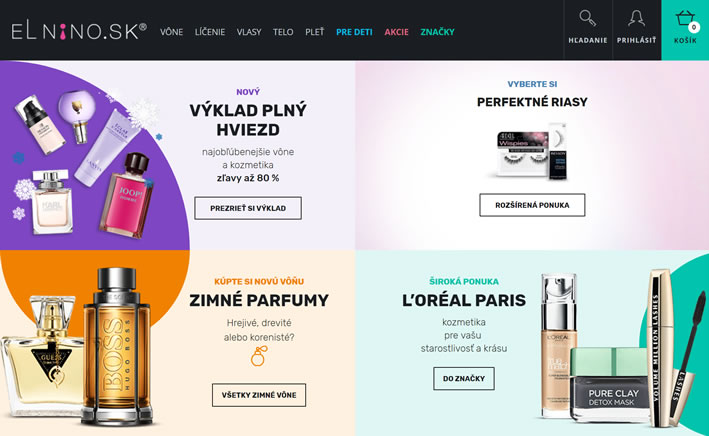Click the ELNINO.SK logo
This screenshot has height=436, width=709.
tap(79, 31)
